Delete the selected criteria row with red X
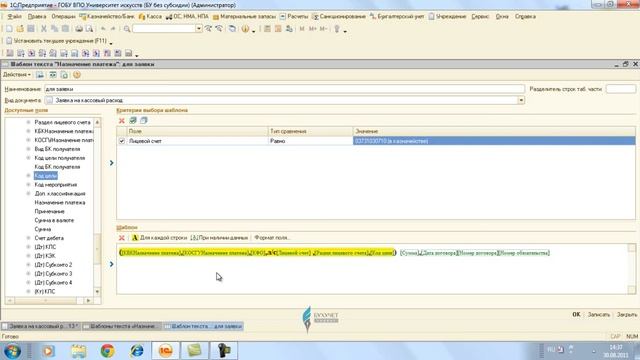The width and height of the screenshot is (640, 360). click(x=122, y=121)
